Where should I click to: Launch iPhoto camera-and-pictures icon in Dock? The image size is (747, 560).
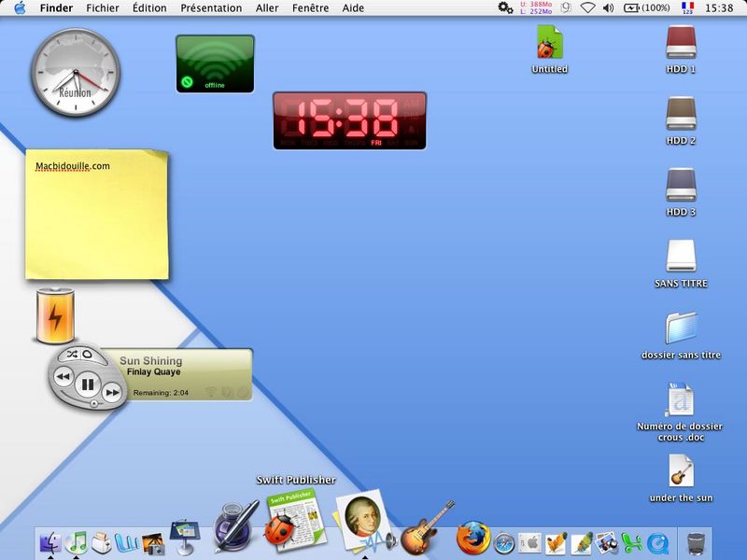pos(607,543)
